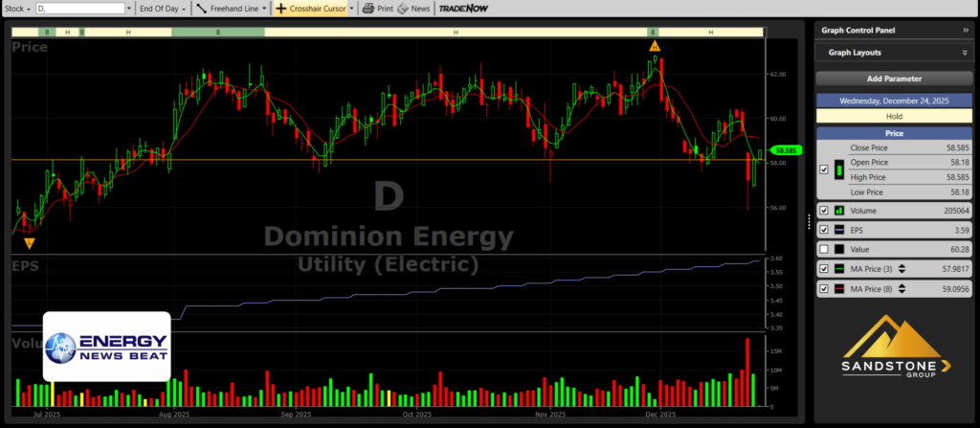Image resolution: width=980 pixels, height=428 pixels.
Task: Click the Oct 2025 date axis label
Action: click(x=417, y=415)
